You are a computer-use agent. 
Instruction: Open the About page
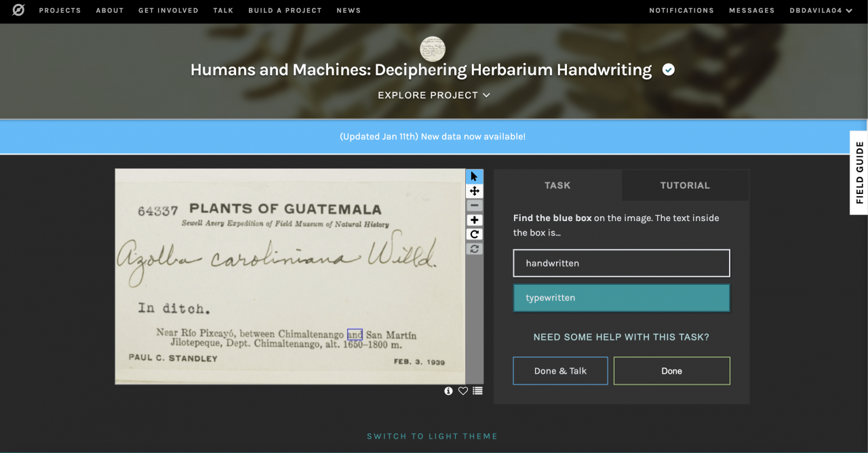(110, 10)
